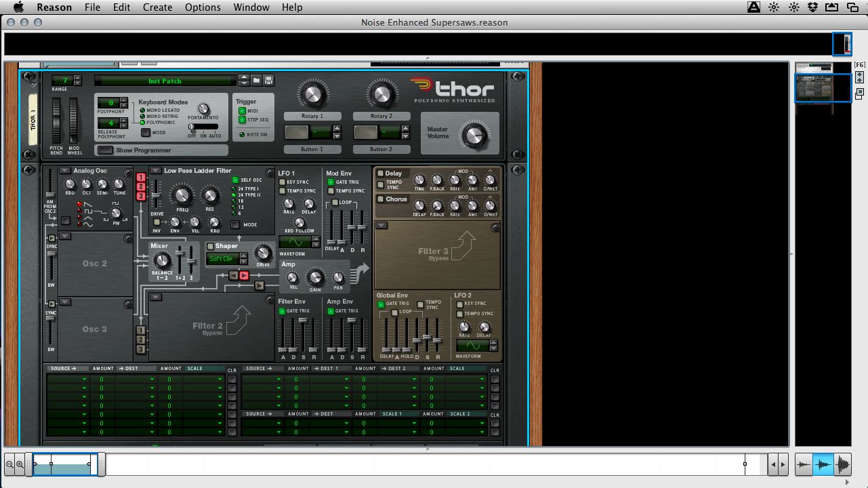Step the pitch bend range up
Image resolution: width=868 pixels, height=488 pixels.
coord(77,78)
